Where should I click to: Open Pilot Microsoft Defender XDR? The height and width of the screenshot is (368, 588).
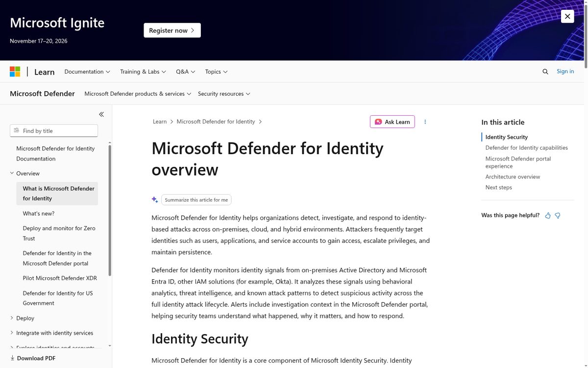tap(60, 278)
